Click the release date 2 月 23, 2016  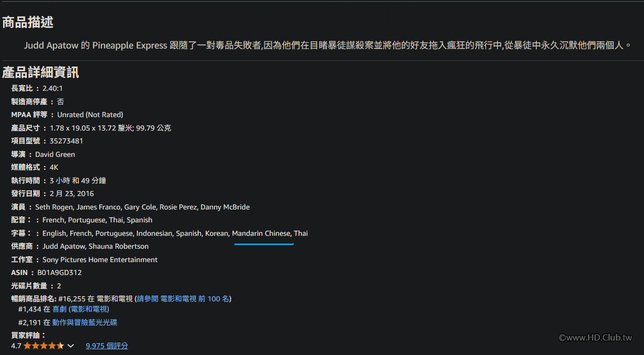point(72,193)
